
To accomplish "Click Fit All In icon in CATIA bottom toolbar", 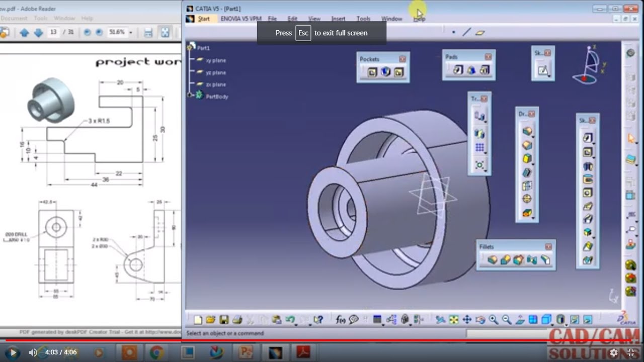I will click(454, 319).
